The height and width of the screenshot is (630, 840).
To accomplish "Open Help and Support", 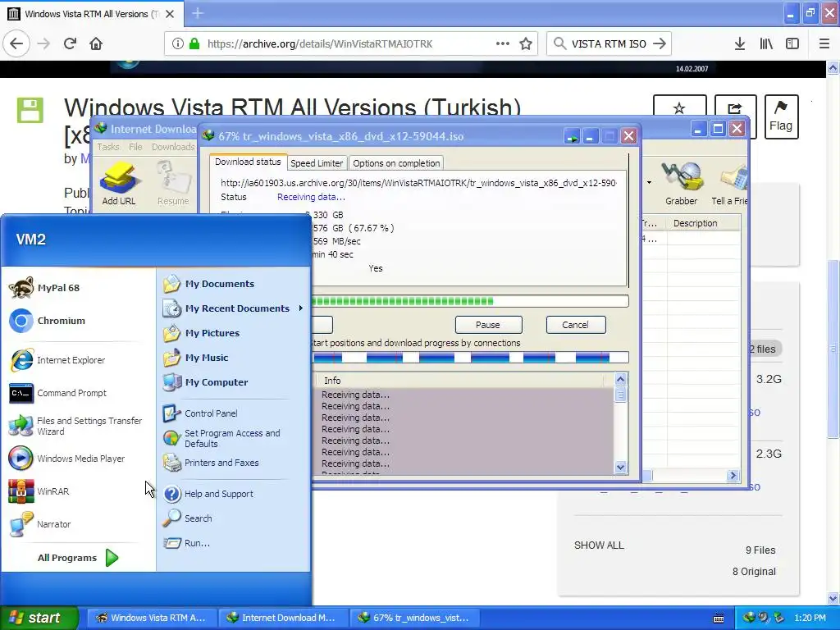I will (x=208, y=494).
